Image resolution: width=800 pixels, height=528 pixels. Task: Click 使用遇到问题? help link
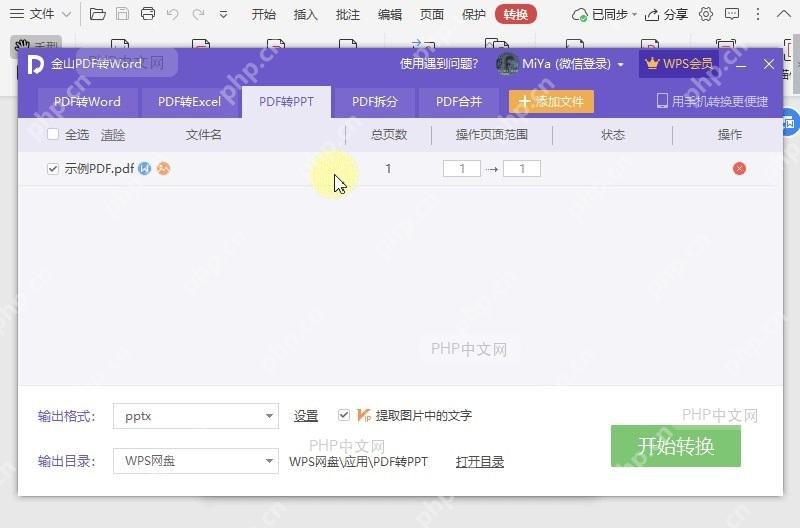click(x=439, y=64)
